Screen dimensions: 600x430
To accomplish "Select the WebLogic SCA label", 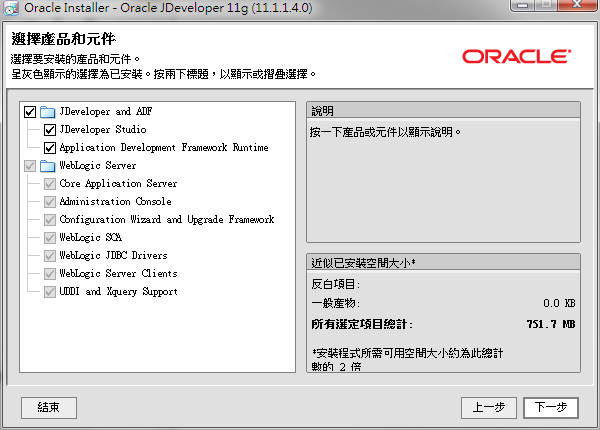I will pyautogui.click(x=90, y=238).
